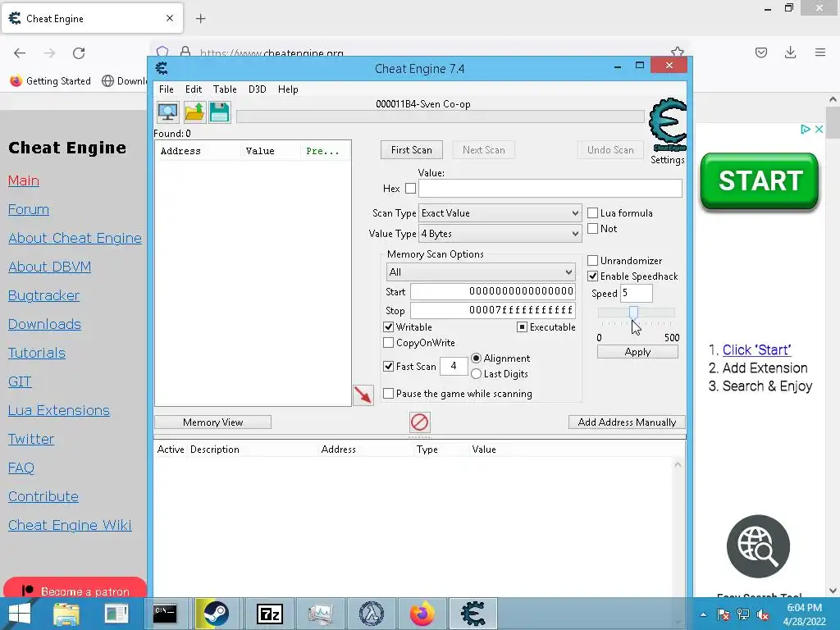Screen dimensions: 840x630
Task: Open the Edit menu
Action: pyautogui.click(x=194, y=89)
